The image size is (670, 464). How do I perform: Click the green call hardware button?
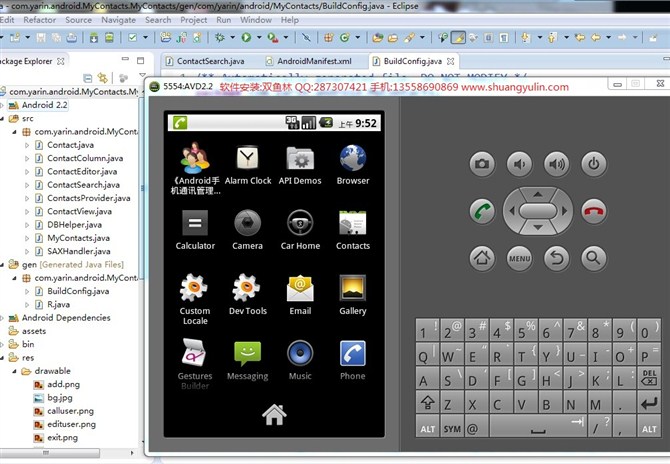click(x=482, y=211)
